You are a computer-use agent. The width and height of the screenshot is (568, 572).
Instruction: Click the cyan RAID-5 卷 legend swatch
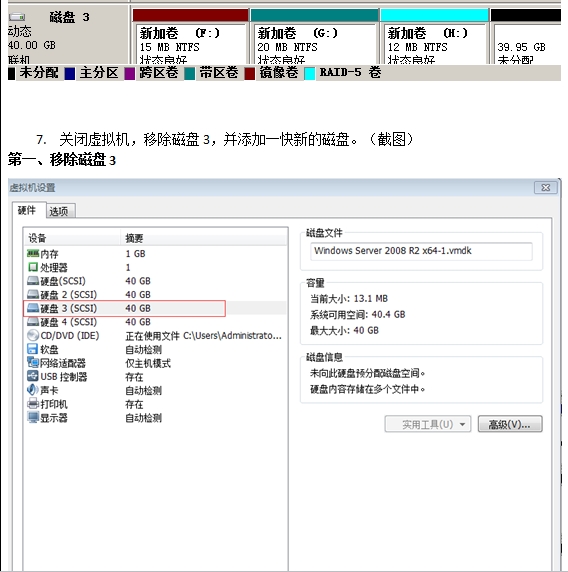click(309, 73)
